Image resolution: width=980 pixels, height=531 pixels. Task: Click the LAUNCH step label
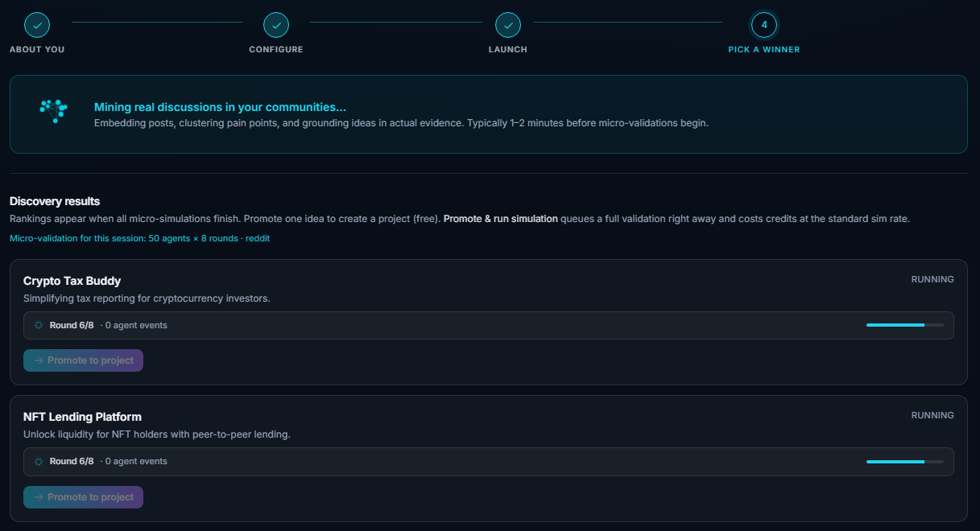(508, 50)
